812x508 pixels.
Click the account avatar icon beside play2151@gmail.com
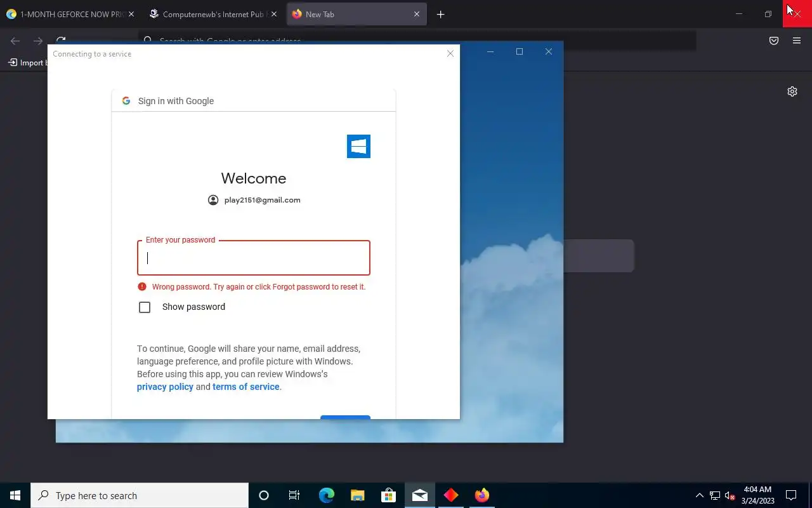(x=213, y=200)
